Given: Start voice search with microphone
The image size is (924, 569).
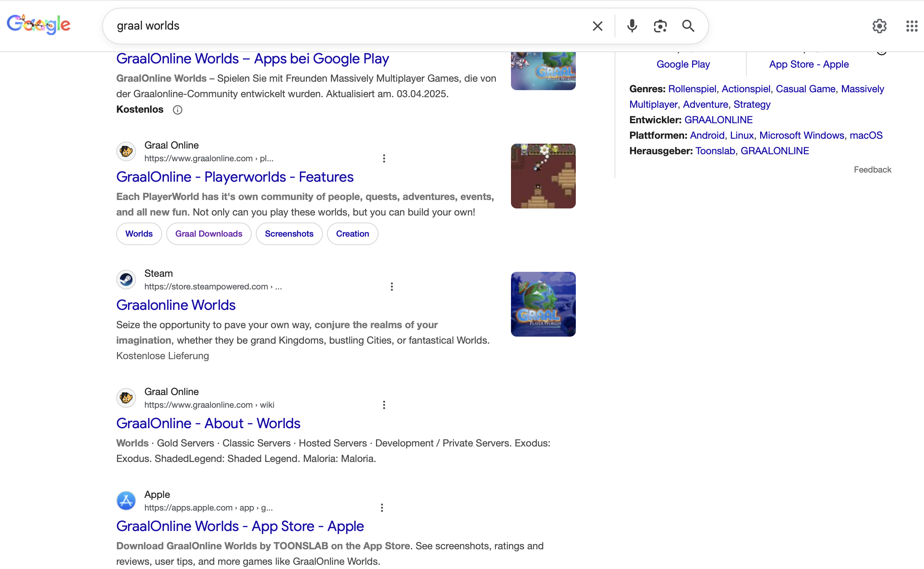Looking at the screenshot, I should (632, 26).
